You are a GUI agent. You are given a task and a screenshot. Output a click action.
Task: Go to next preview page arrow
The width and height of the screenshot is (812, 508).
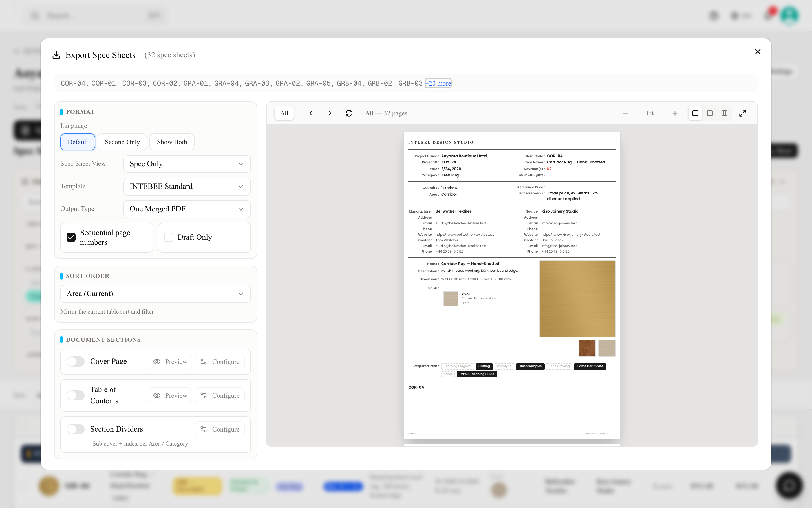[x=330, y=113]
